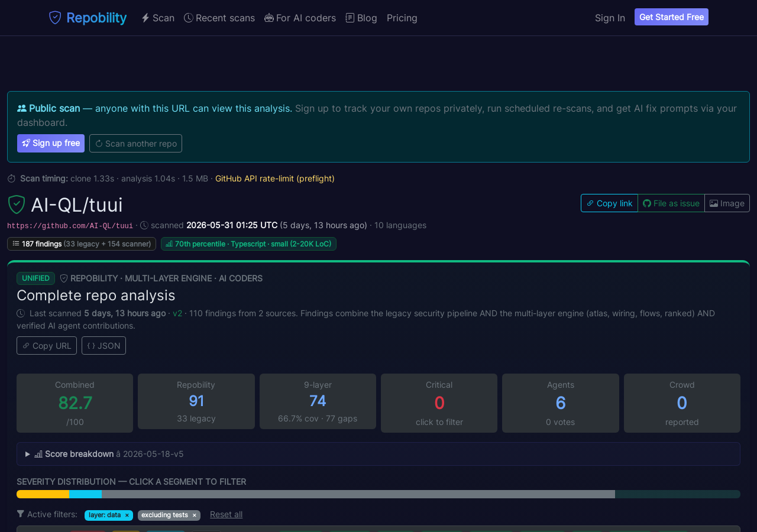Select the Repobility 91 score card
The width and height of the screenshot is (757, 532).
point(196,401)
